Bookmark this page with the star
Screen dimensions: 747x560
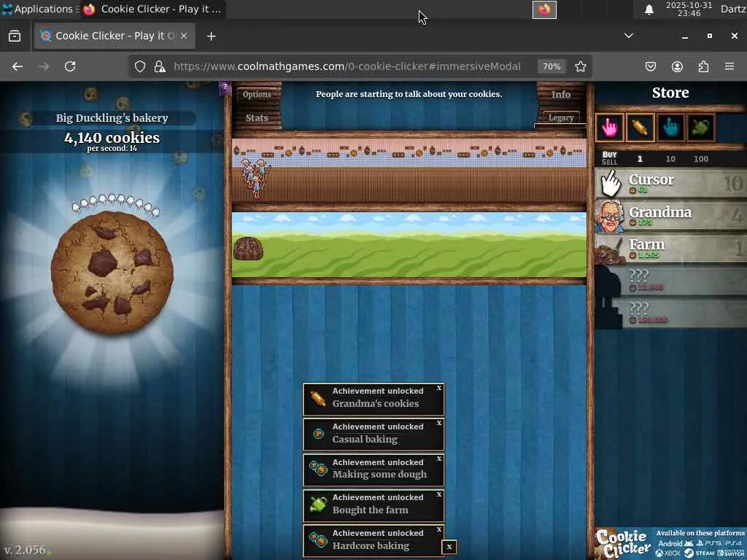point(580,66)
